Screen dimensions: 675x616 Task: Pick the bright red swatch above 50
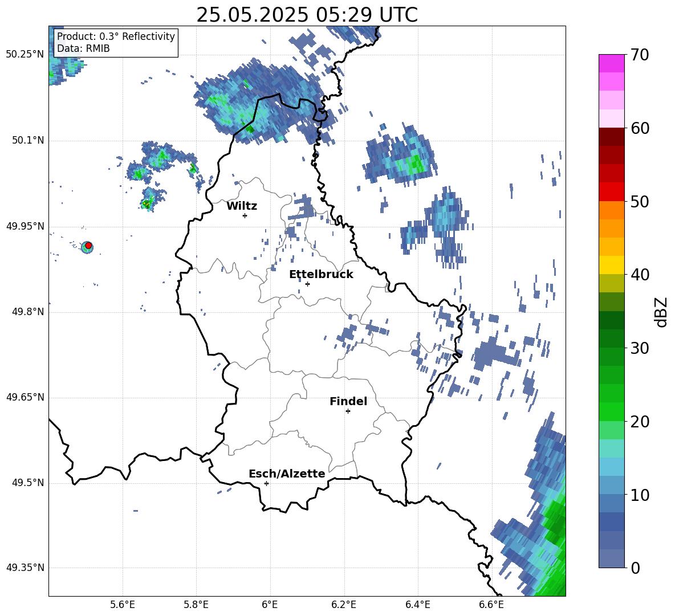tap(611, 192)
